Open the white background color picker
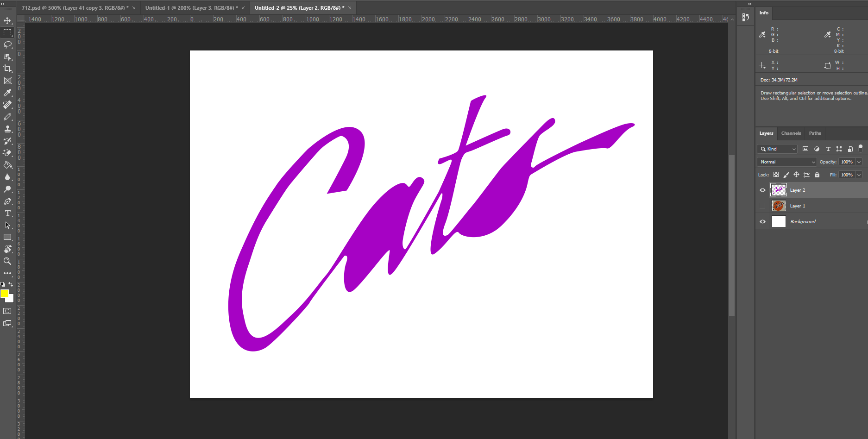This screenshot has width=868, height=439. (x=11, y=300)
